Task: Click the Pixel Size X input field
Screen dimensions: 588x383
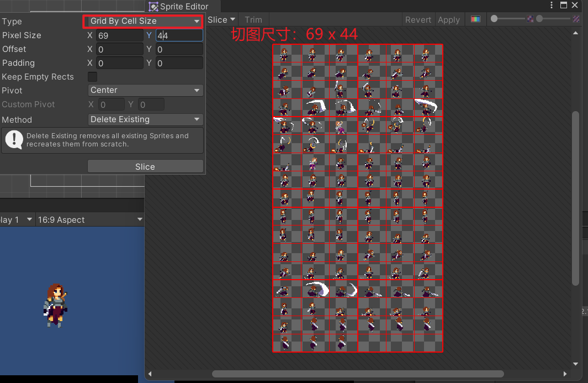Action: [119, 35]
